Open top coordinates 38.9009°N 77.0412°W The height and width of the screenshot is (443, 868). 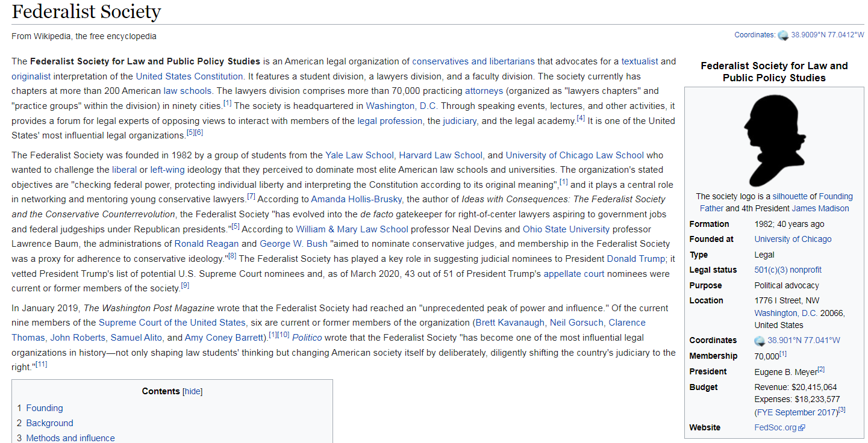click(828, 35)
